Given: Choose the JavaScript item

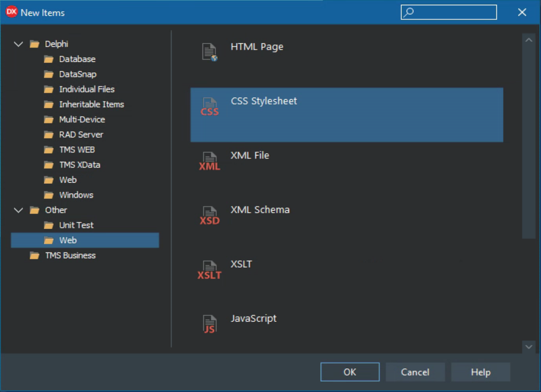Looking at the screenshot, I should click(x=347, y=329).
